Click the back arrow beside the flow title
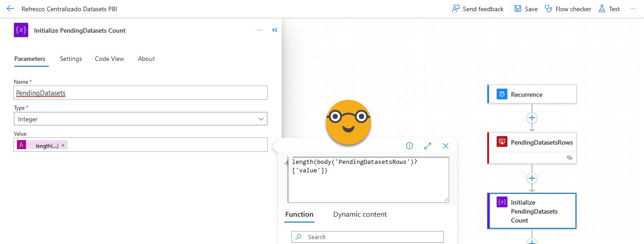644x244 pixels. 10,9
